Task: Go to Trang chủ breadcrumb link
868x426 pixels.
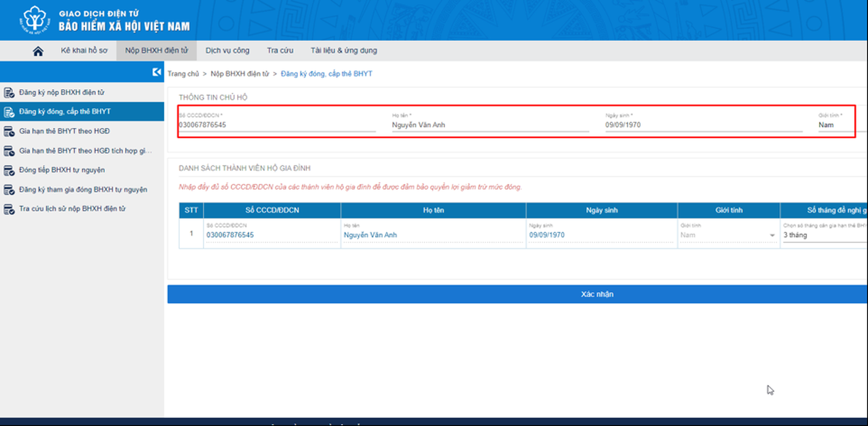Action: click(x=183, y=74)
